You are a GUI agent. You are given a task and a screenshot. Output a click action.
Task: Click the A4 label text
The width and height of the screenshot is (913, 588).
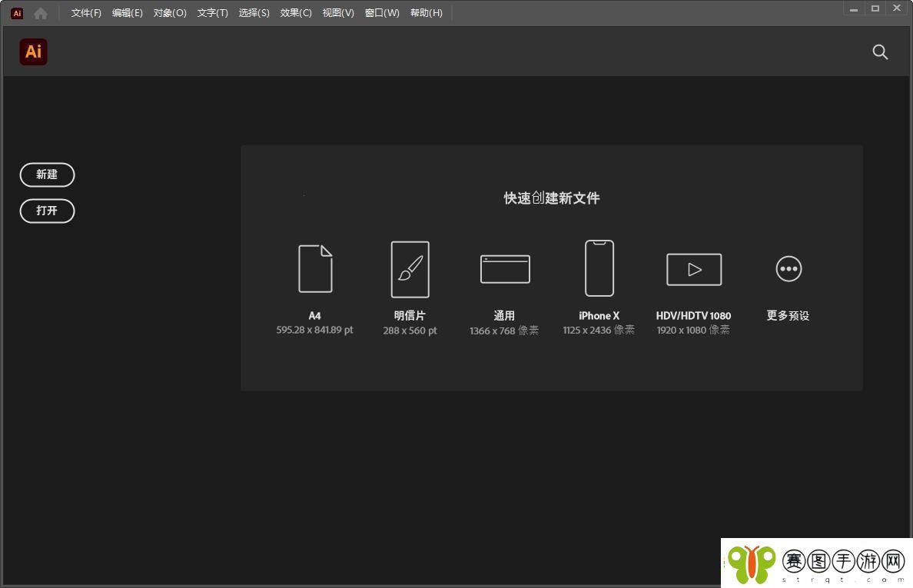pyautogui.click(x=314, y=316)
